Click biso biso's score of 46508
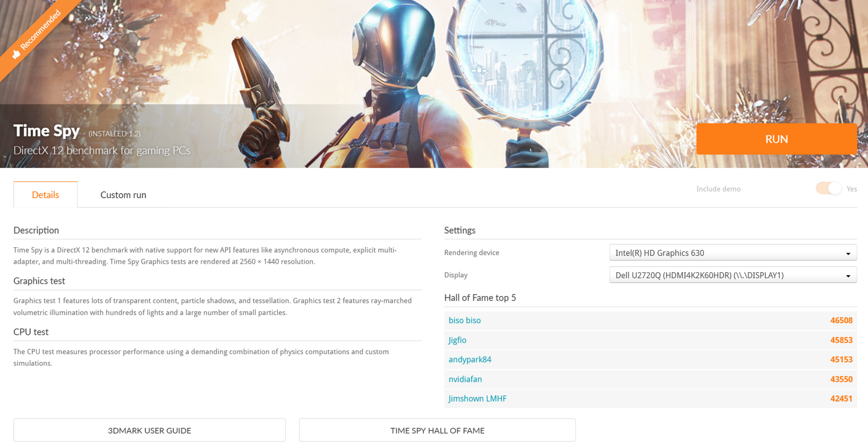This screenshot has width=868, height=448. tap(843, 320)
